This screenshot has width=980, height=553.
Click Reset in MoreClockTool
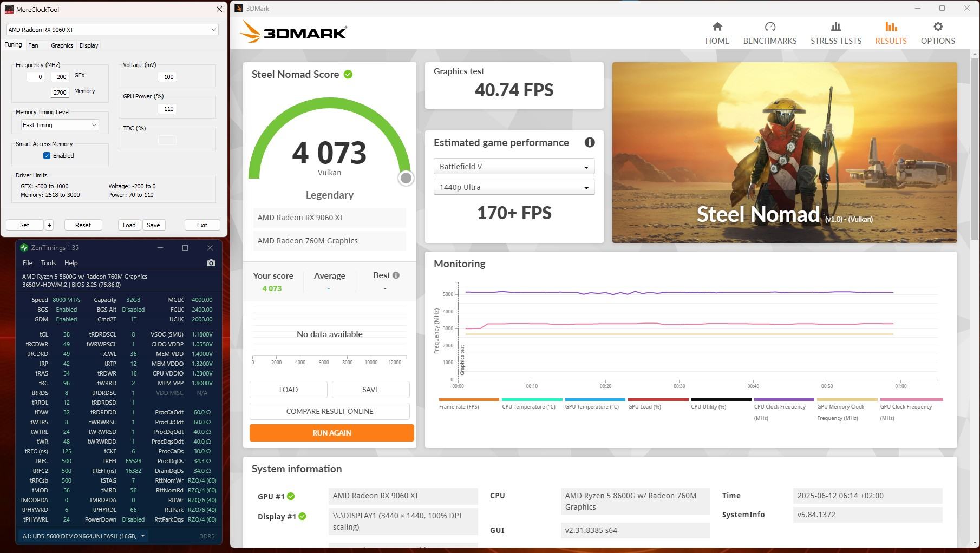pos(83,225)
